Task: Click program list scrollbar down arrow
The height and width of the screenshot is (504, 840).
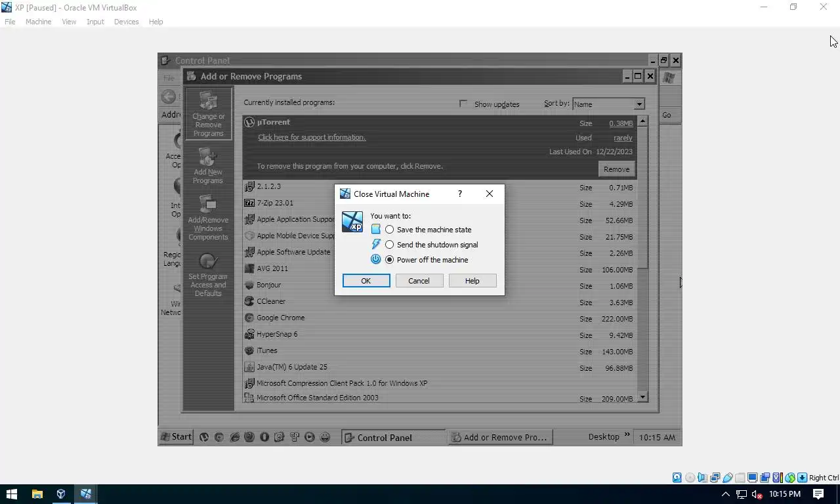Action: [642, 396]
